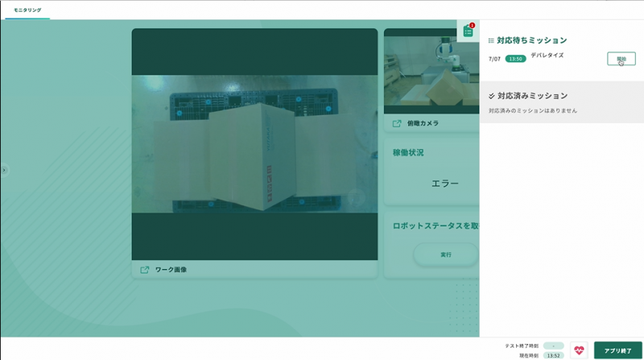
Task: Switch to the モニタリング tab
Action: (x=27, y=10)
